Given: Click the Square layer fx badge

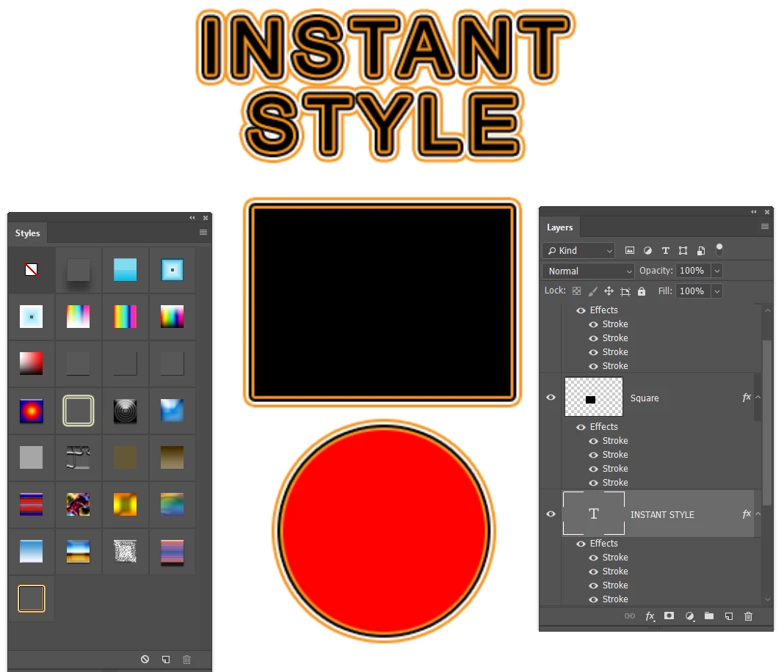Looking at the screenshot, I should (747, 397).
